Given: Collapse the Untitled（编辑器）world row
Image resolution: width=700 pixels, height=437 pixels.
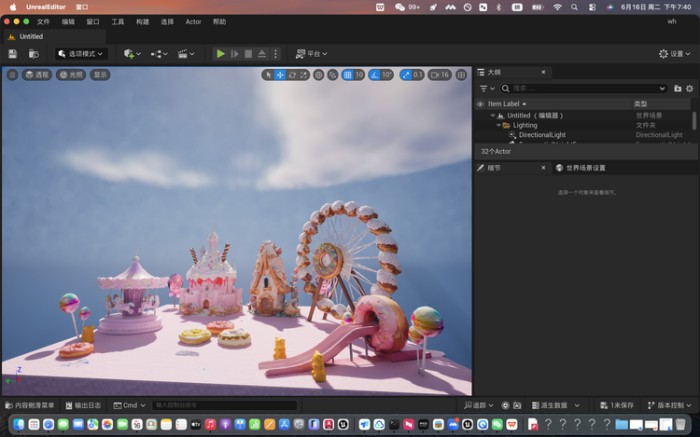Looking at the screenshot, I should [493, 116].
